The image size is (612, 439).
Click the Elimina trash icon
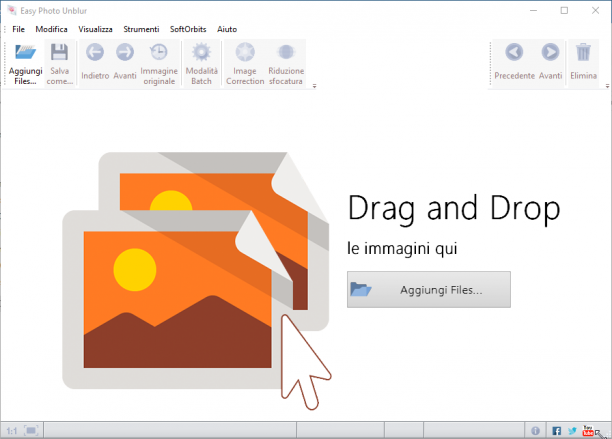point(583,52)
